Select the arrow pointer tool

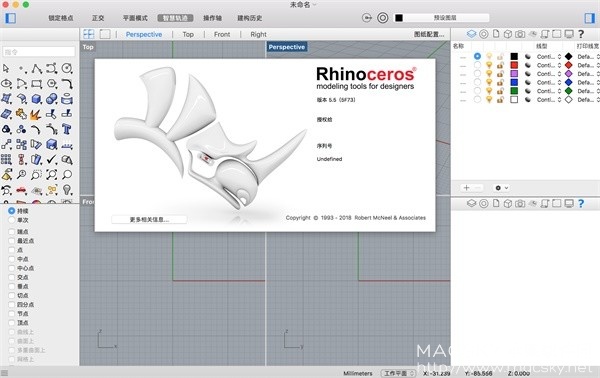[6, 68]
